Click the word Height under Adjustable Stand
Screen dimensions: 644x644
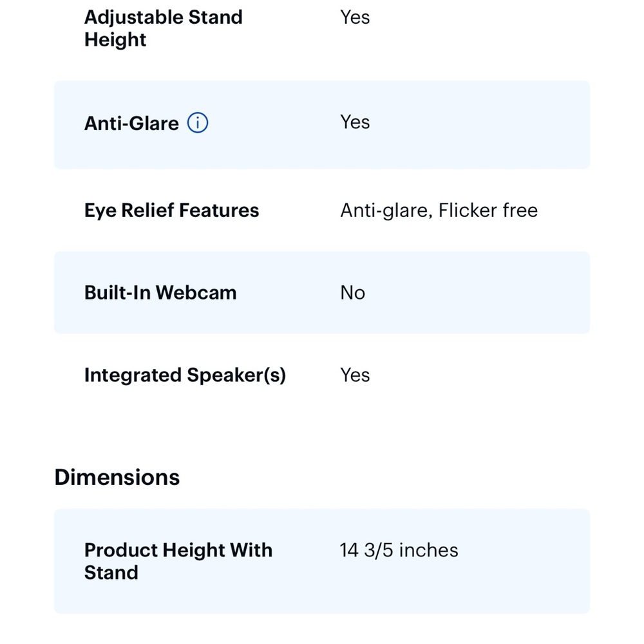[x=115, y=40]
